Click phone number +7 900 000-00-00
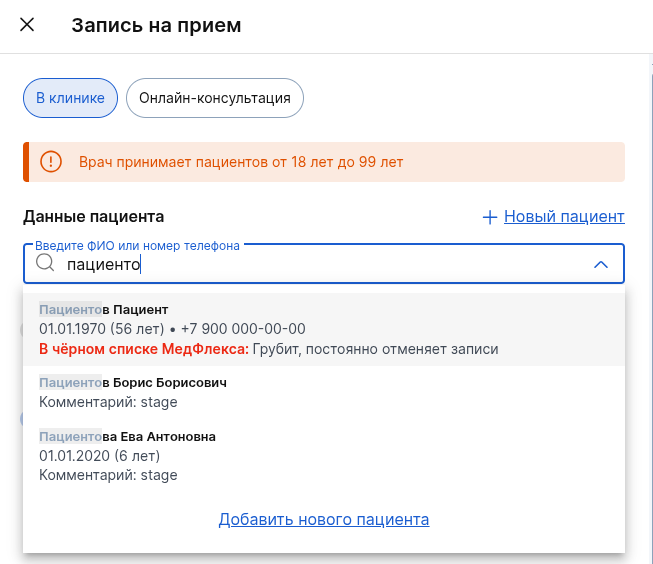The image size is (653, 564). (x=243, y=329)
